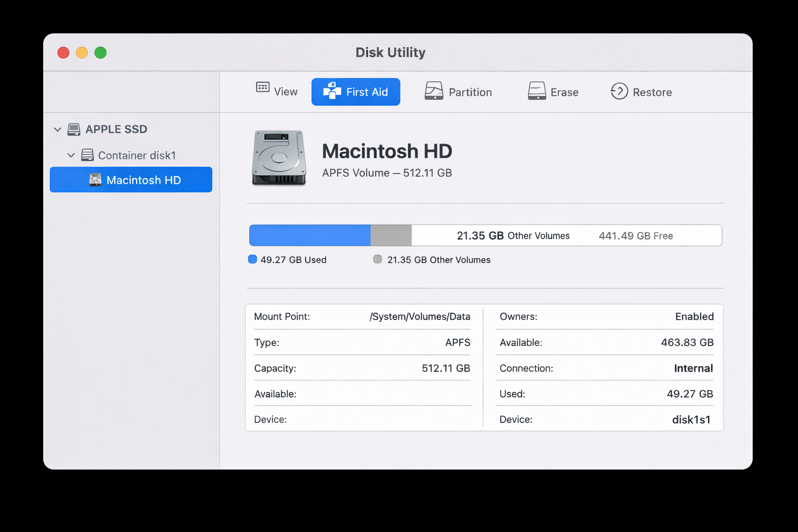The image size is (798, 532).
Task: Click the gray Other Volumes legend swatch
Action: pyautogui.click(x=378, y=259)
